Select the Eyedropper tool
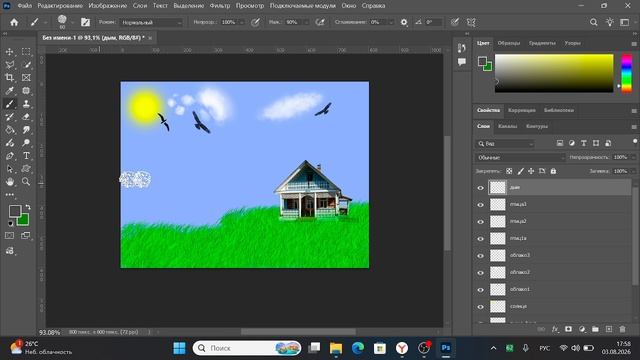640x360 pixels. (x=9, y=91)
